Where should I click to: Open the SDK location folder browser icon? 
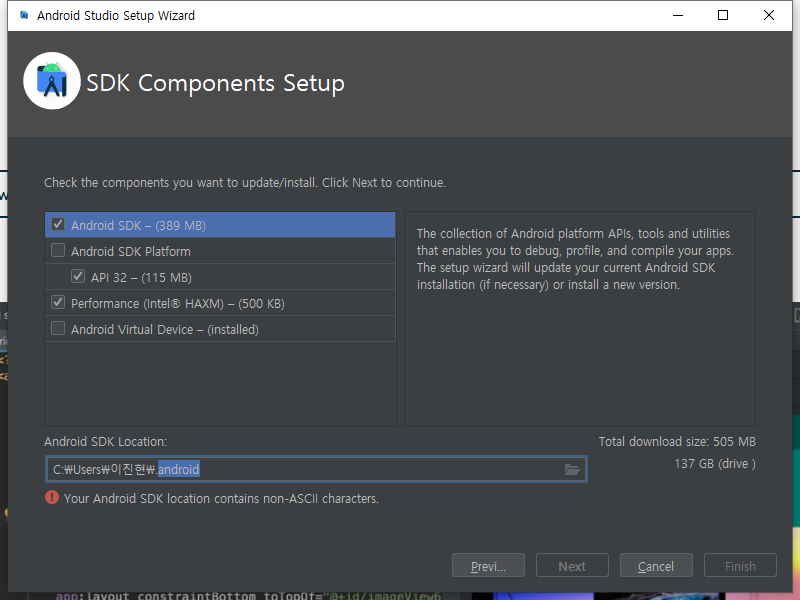click(572, 469)
